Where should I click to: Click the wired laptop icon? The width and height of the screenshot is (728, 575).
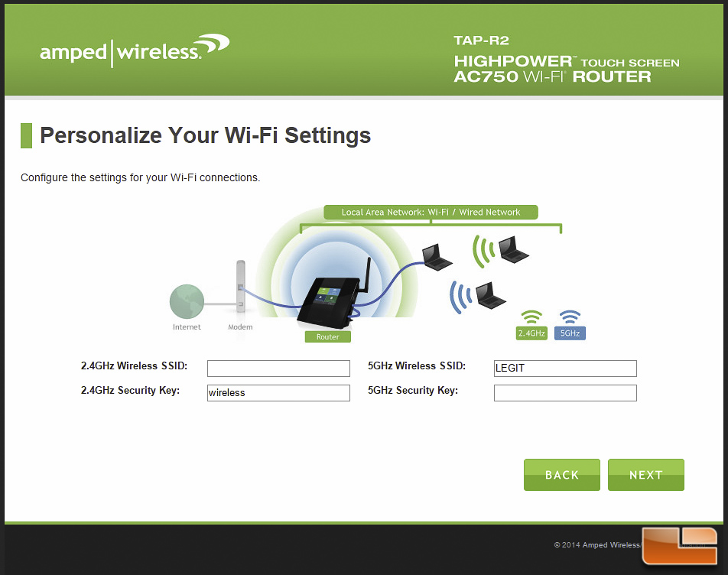click(x=437, y=258)
